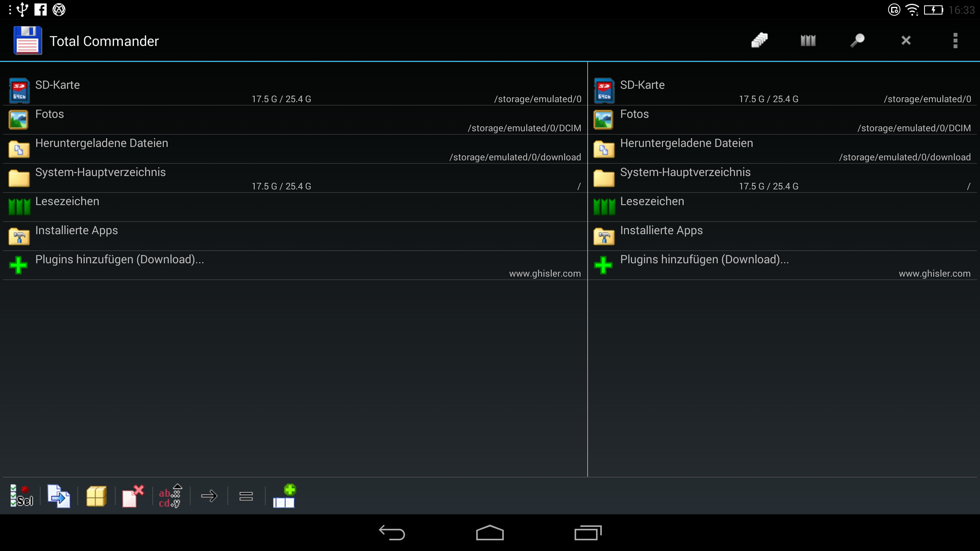
Task: Open Installierte Apps in right panel
Action: [x=782, y=236]
